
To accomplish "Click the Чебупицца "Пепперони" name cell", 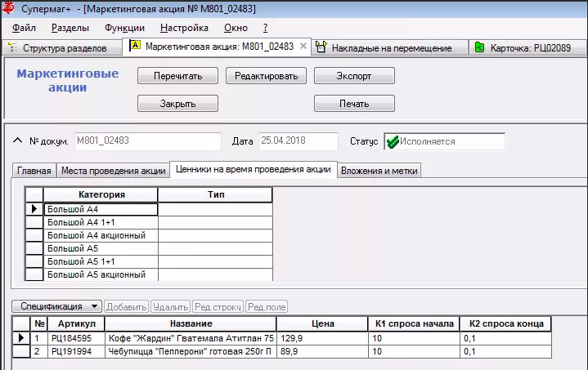I will click(x=191, y=351).
